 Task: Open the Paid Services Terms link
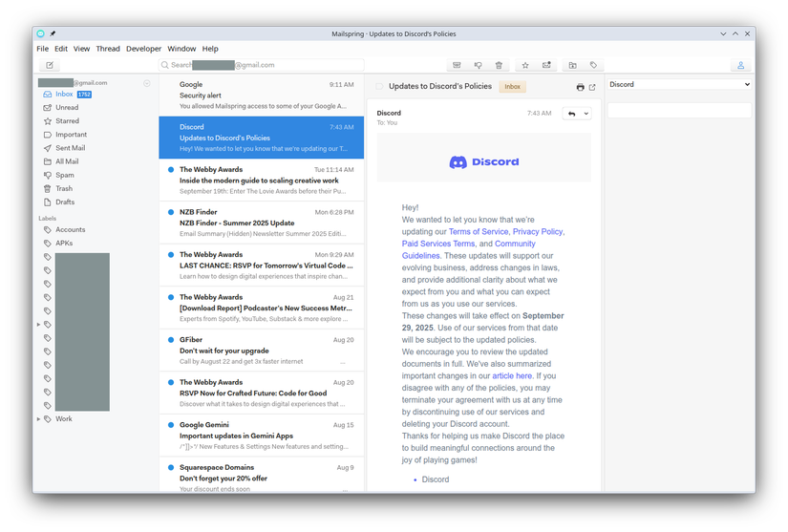(438, 244)
